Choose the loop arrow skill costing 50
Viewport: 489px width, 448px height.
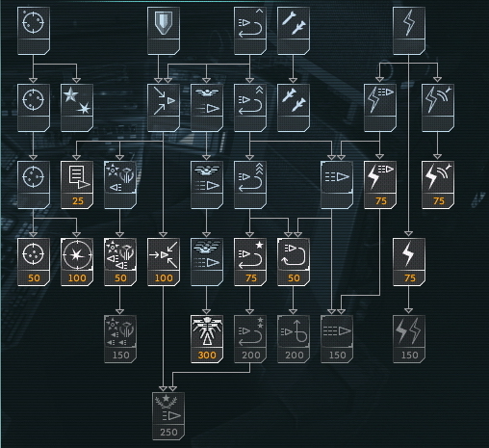coord(294,262)
